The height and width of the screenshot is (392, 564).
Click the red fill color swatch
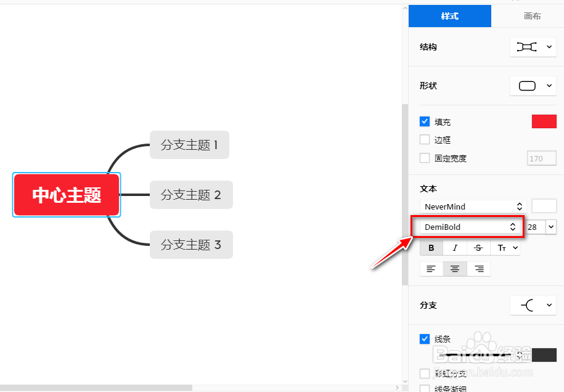545,121
